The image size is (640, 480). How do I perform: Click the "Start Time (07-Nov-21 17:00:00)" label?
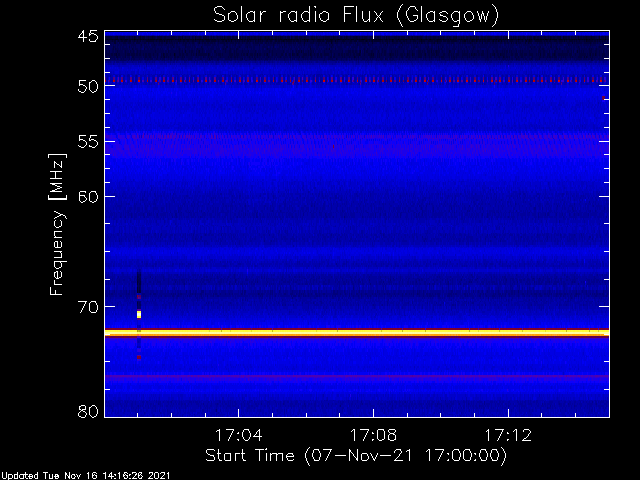356,456
